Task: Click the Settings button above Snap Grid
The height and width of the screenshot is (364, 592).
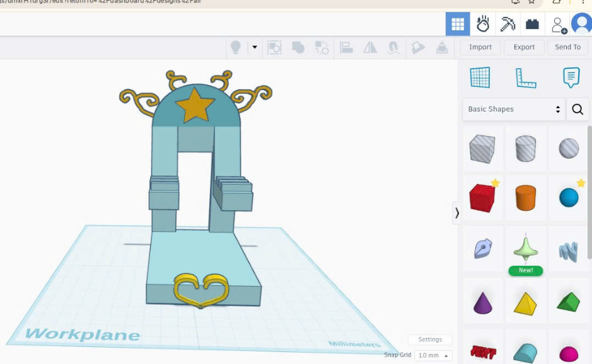Action: pyautogui.click(x=430, y=339)
